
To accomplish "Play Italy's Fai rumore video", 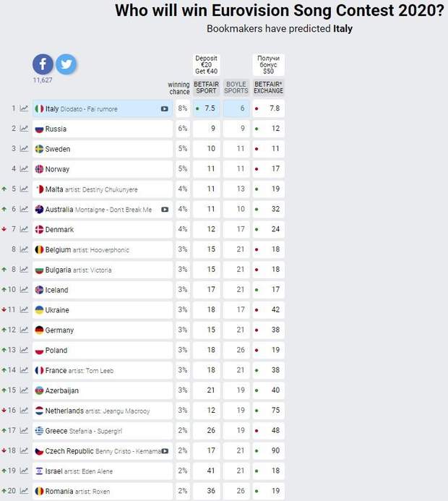I will click(x=165, y=109).
